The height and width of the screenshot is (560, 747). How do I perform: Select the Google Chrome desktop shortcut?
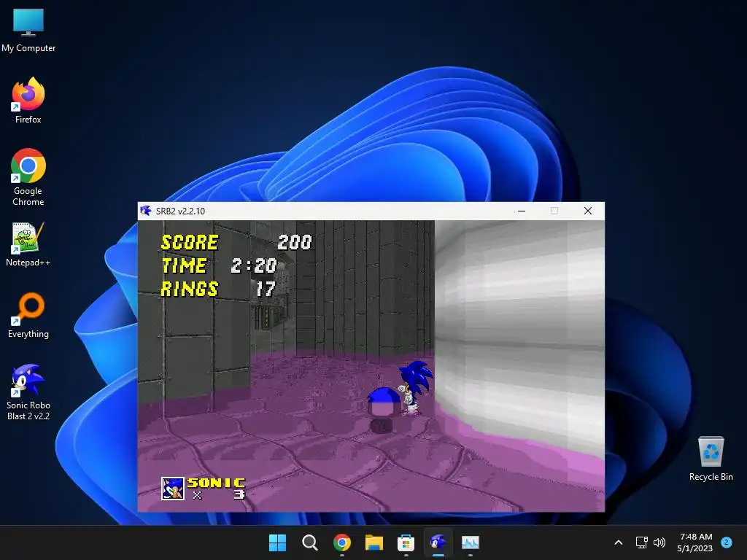click(28, 176)
